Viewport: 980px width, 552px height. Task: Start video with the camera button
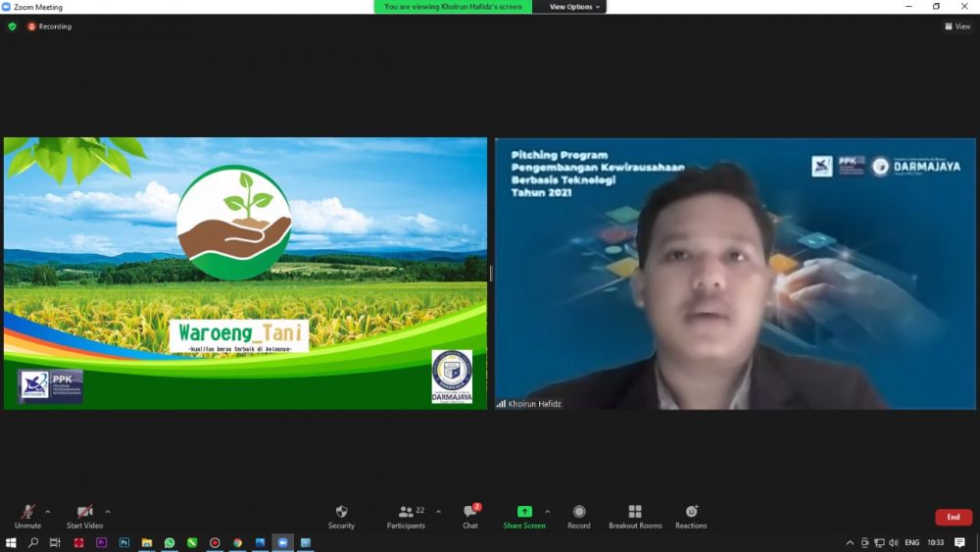coord(84,517)
